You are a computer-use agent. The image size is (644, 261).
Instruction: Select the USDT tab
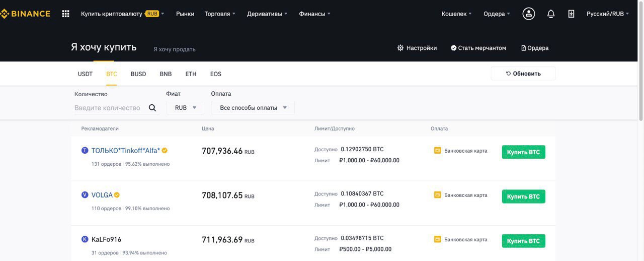85,74
